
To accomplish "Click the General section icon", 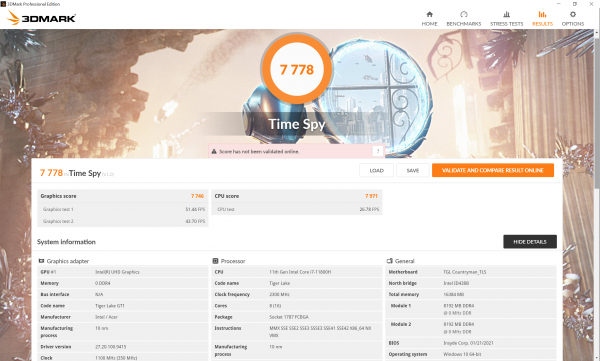I will click(x=390, y=261).
